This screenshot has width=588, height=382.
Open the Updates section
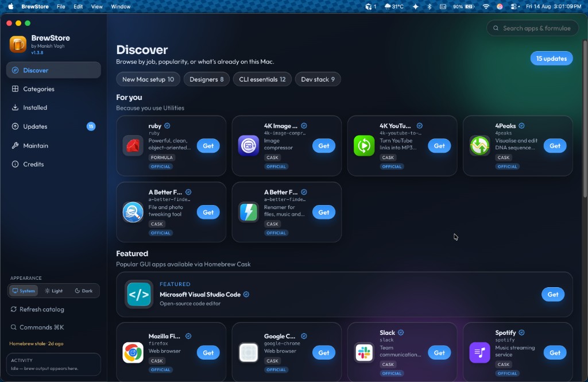pyautogui.click(x=53, y=126)
